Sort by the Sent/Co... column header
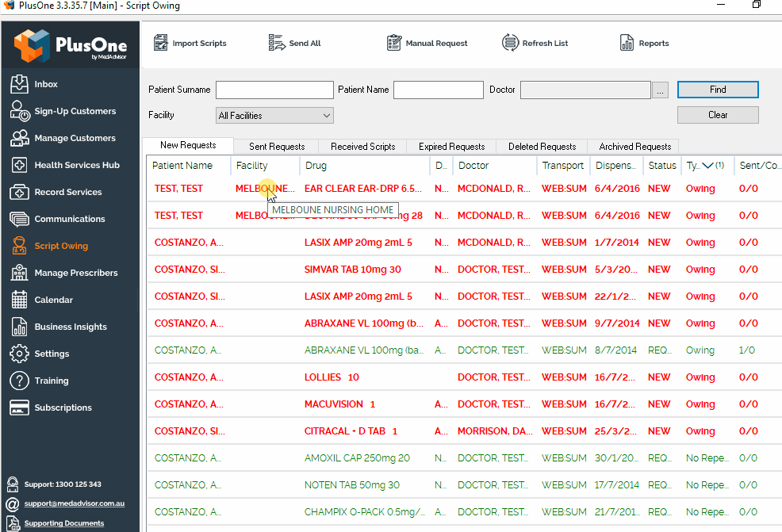782x532 pixels. 758,166
